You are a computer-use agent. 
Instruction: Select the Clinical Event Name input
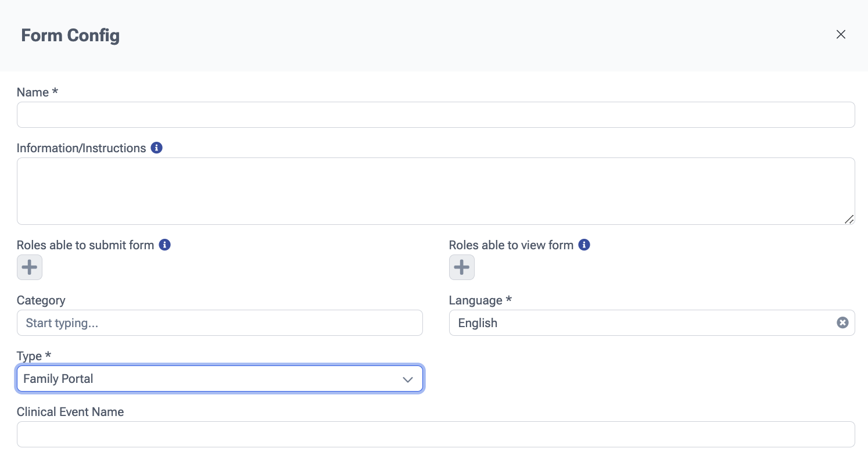[436, 434]
